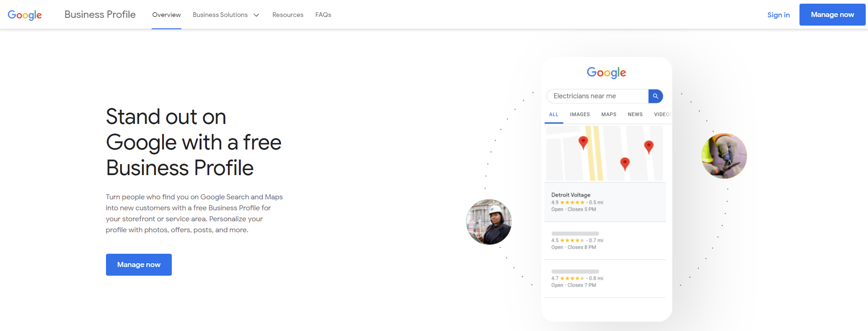Select the NEWS tab in phone mockup
This screenshot has width=868, height=331.
635,114
